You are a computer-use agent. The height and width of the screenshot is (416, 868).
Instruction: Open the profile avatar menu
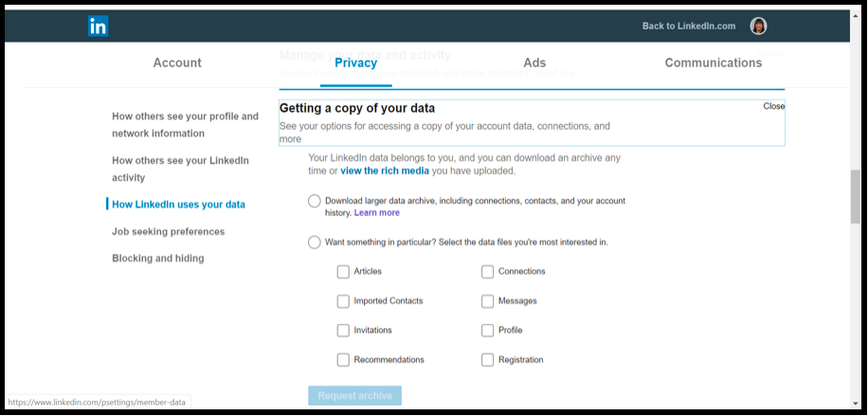point(758,26)
